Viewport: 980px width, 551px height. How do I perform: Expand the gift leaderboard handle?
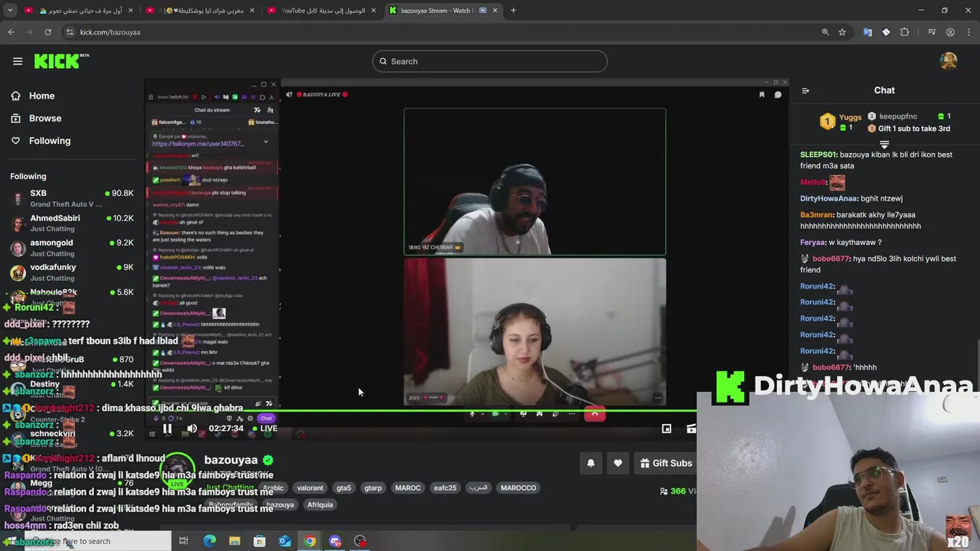(x=884, y=144)
